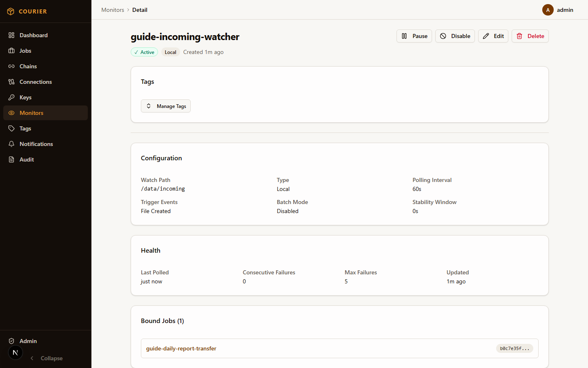Viewport: 588px width, 368px height.
Task: Click the Jobs briefcase icon
Action: point(11,51)
